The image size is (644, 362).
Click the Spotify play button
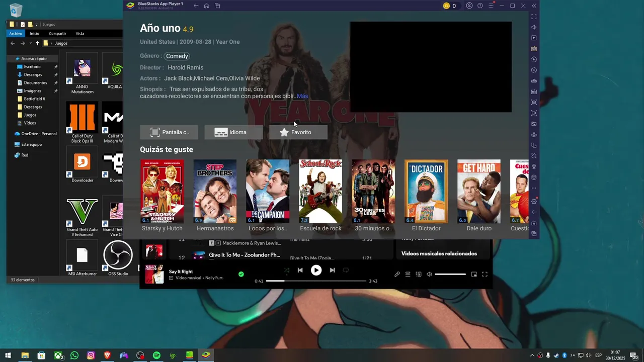tap(316, 270)
